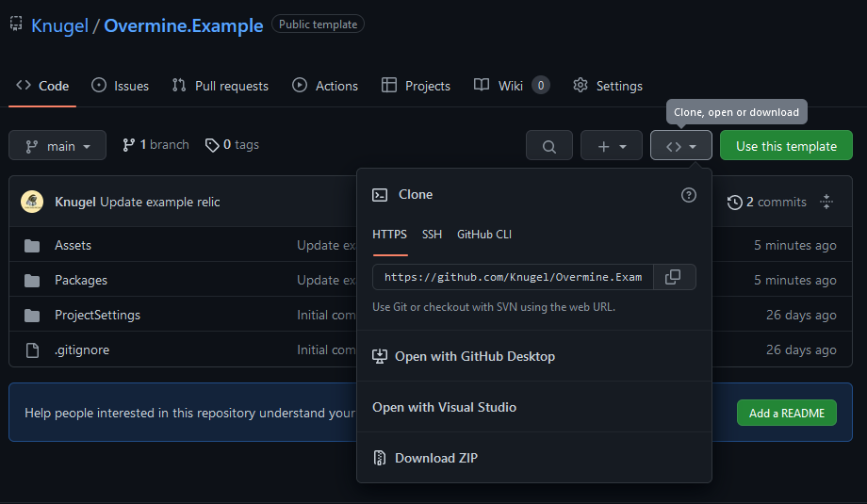Click the .gitignore file icon
The height and width of the screenshot is (504, 867).
click(x=33, y=350)
